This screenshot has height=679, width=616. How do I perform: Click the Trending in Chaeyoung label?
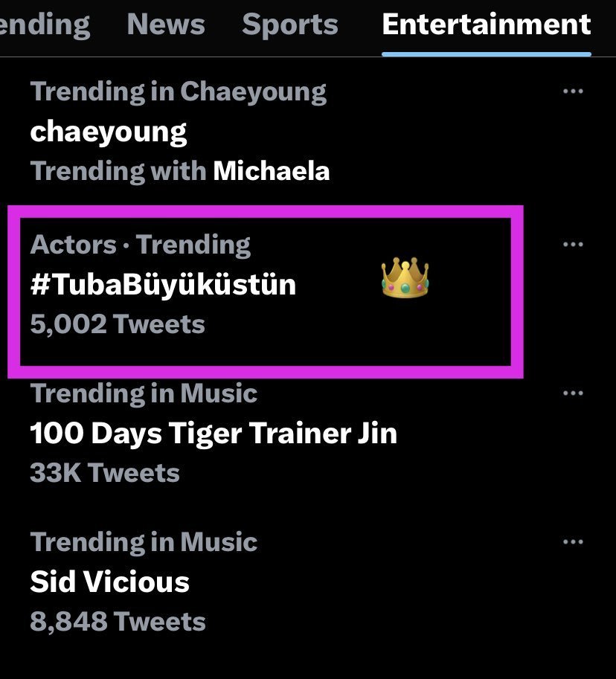point(179,91)
